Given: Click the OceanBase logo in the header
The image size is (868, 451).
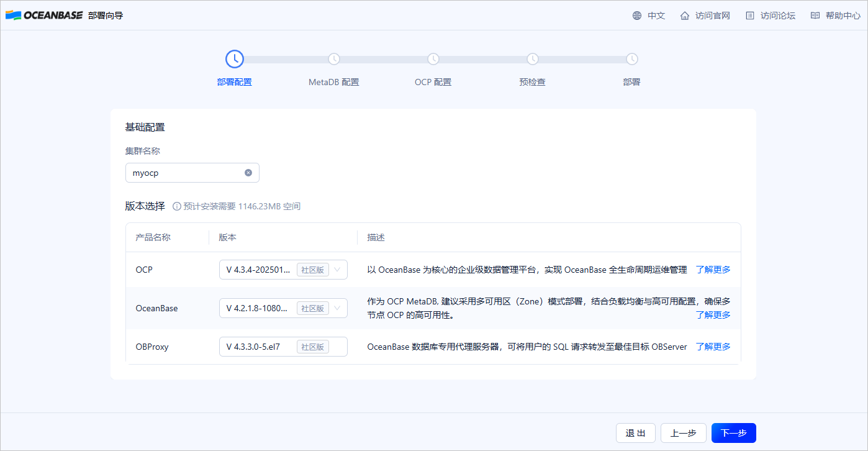Looking at the screenshot, I should [44, 15].
